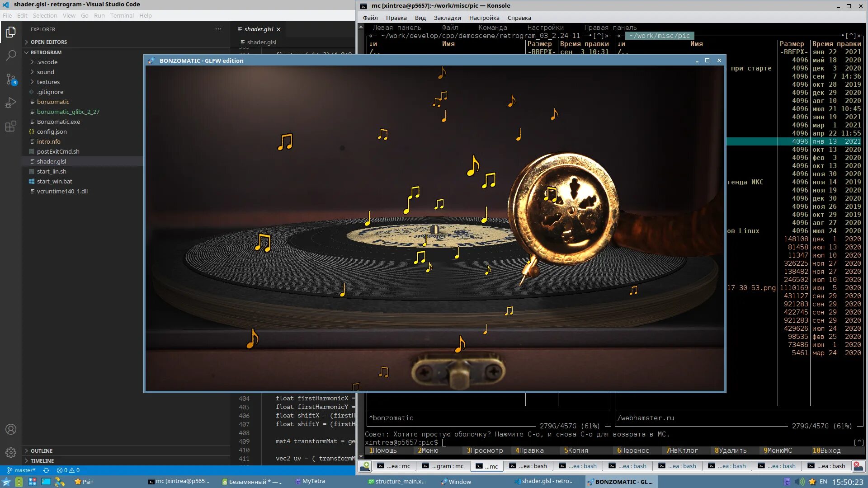This screenshot has width=868, height=488.
Task: Click the new tab icon in Konsole
Action: 365,466
